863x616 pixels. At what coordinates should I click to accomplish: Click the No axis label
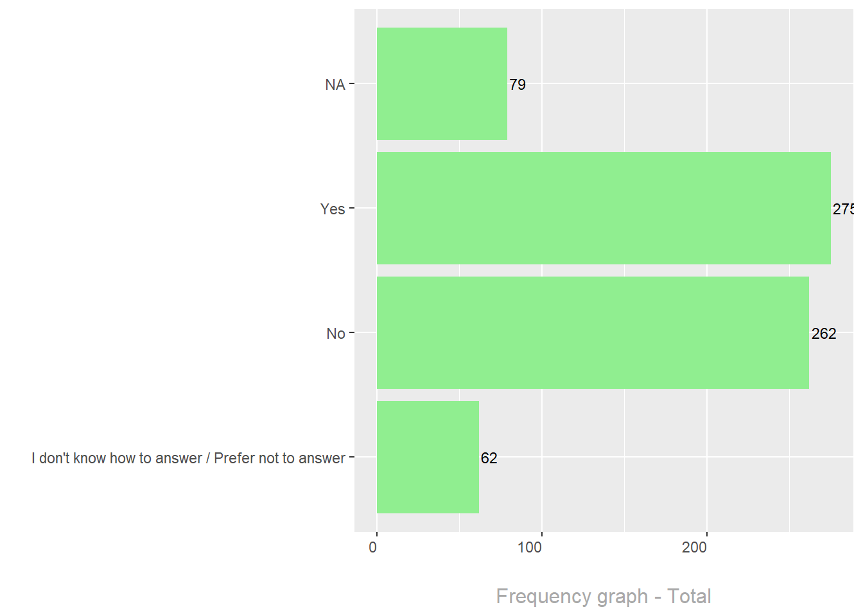(x=336, y=334)
